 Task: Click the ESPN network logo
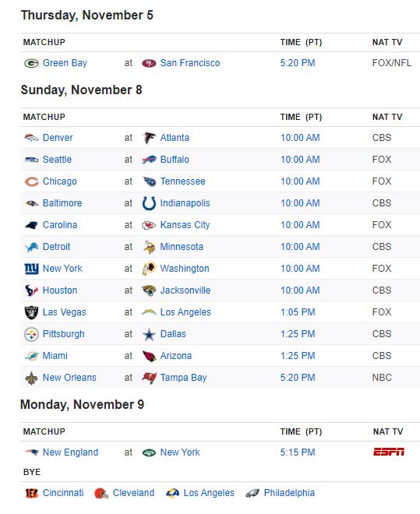389,452
